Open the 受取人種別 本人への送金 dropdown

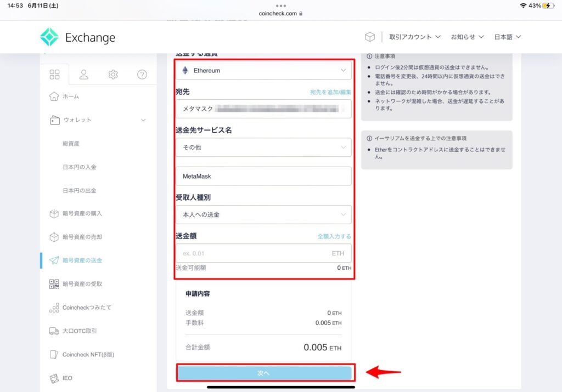(x=263, y=214)
